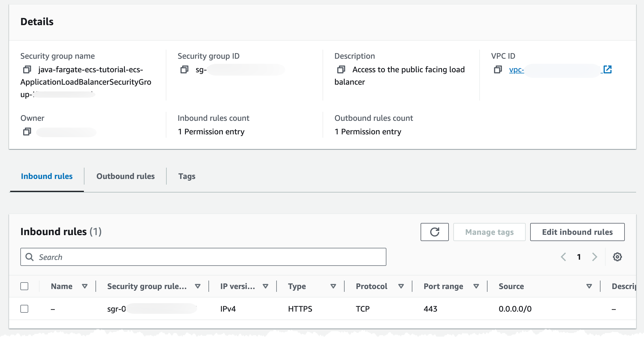Click the 443 port range cell
Screen dimensions: 644x337
430,309
